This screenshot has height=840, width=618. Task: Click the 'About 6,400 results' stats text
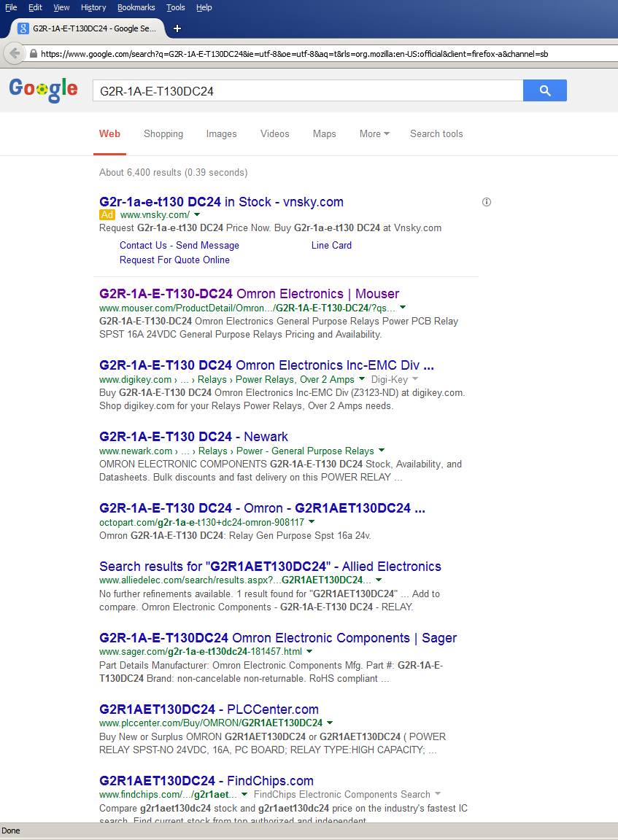[173, 173]
